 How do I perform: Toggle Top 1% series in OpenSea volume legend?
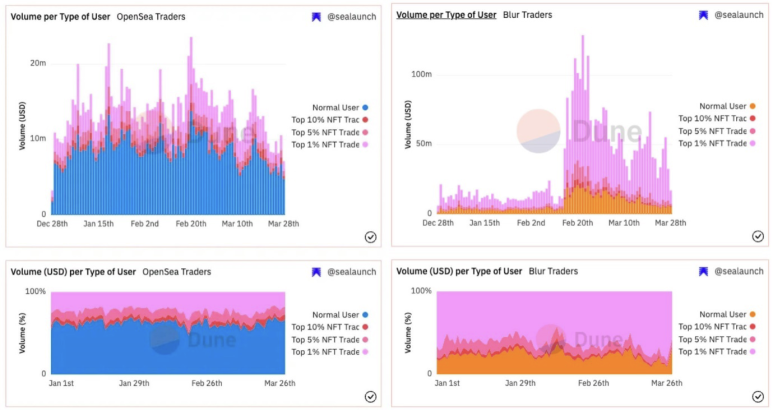329,144
